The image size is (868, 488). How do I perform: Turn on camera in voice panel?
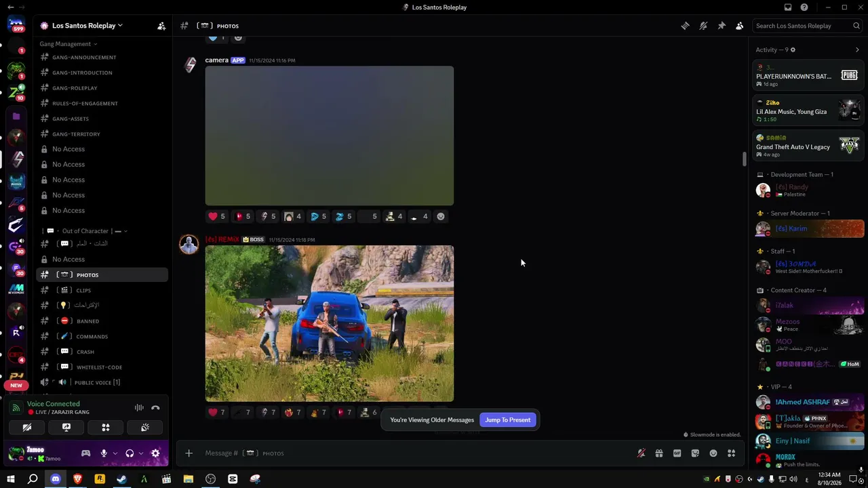[27, 428]
